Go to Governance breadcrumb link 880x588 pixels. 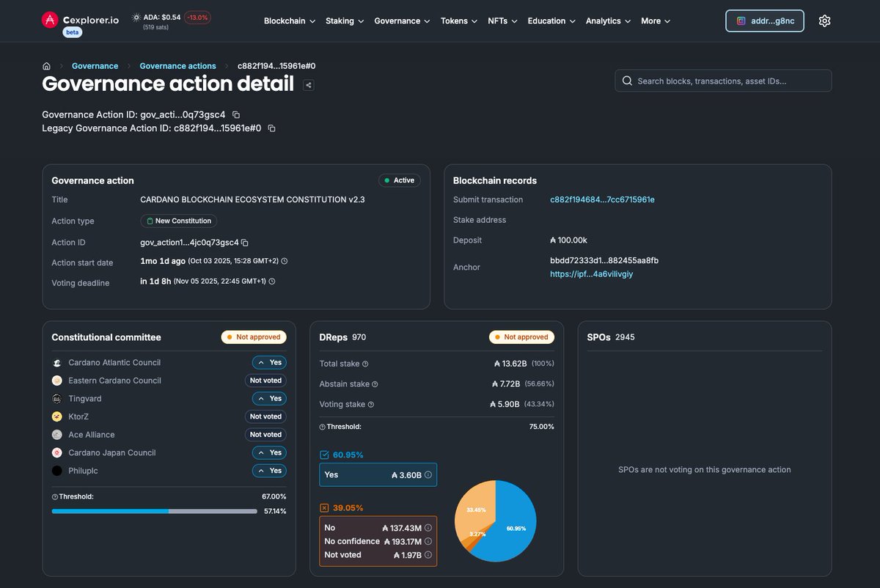click(x=95, y=66)
